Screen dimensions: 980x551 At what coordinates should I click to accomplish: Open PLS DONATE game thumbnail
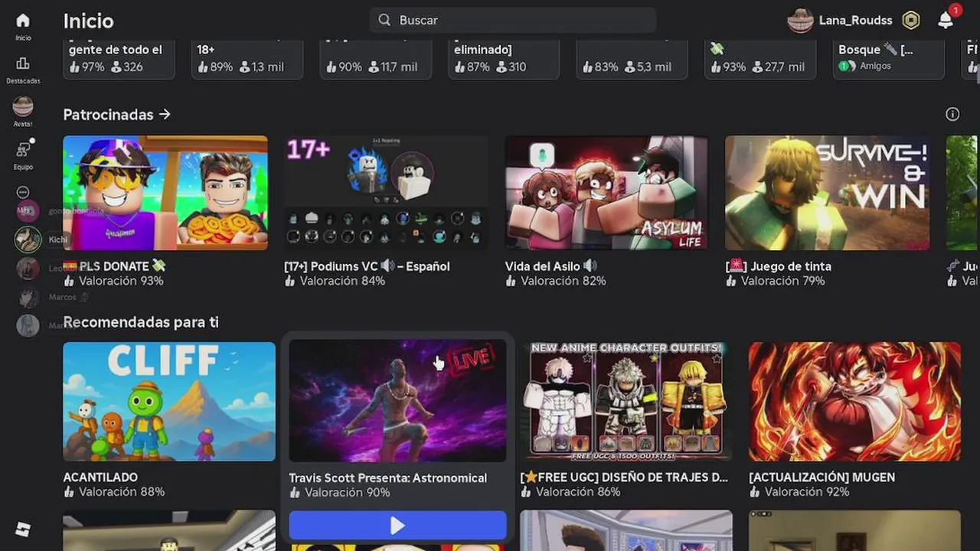pos(165,193)
